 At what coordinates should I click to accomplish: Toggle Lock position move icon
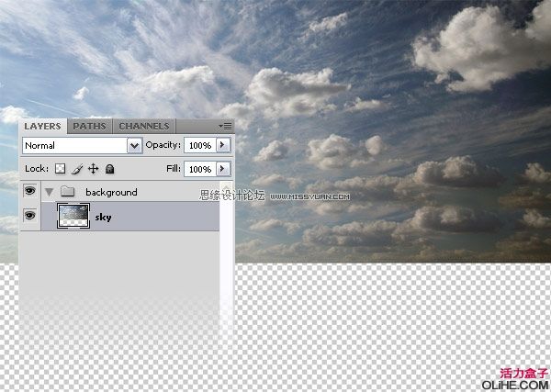coord(93,169)
